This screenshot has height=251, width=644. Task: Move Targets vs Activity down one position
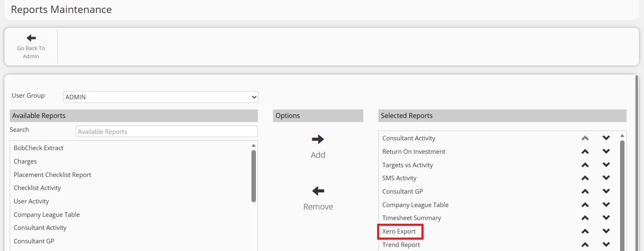(606, 165)
